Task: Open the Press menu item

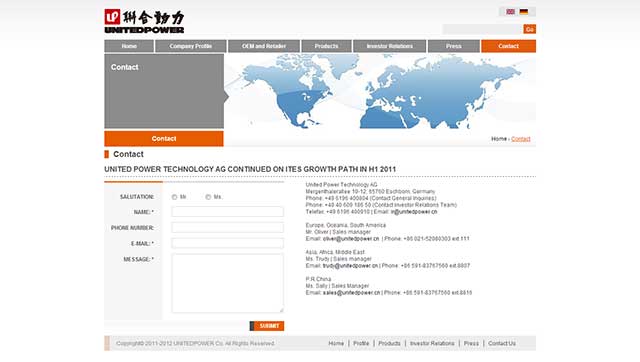Action: click(x=454, y=46)
